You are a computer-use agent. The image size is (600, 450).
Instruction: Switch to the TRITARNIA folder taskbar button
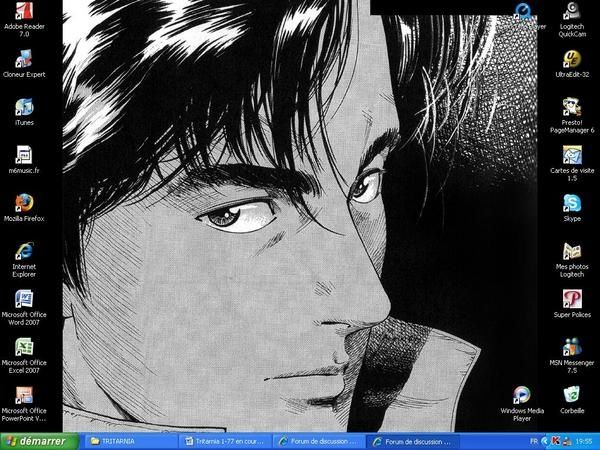tap(131, 441)
